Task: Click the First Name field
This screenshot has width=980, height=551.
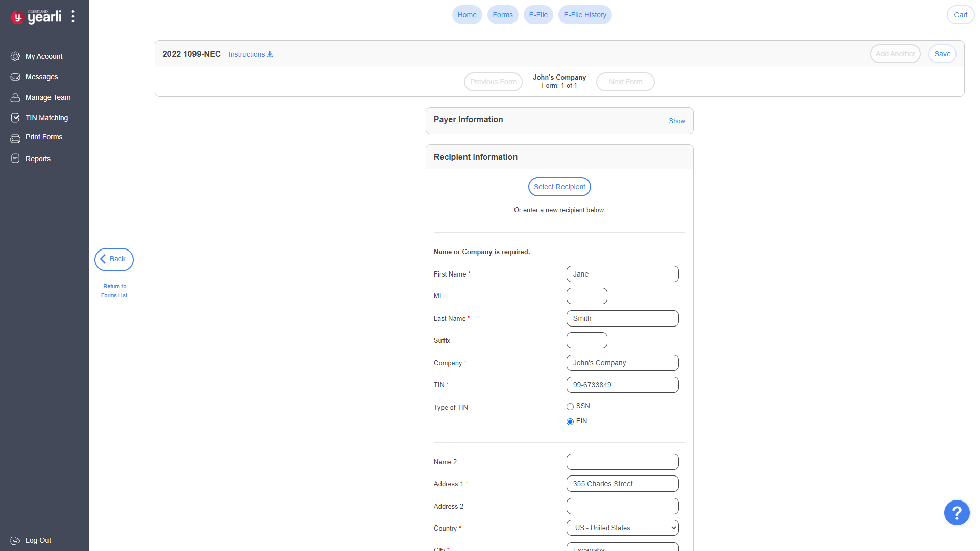Action: 623,274
